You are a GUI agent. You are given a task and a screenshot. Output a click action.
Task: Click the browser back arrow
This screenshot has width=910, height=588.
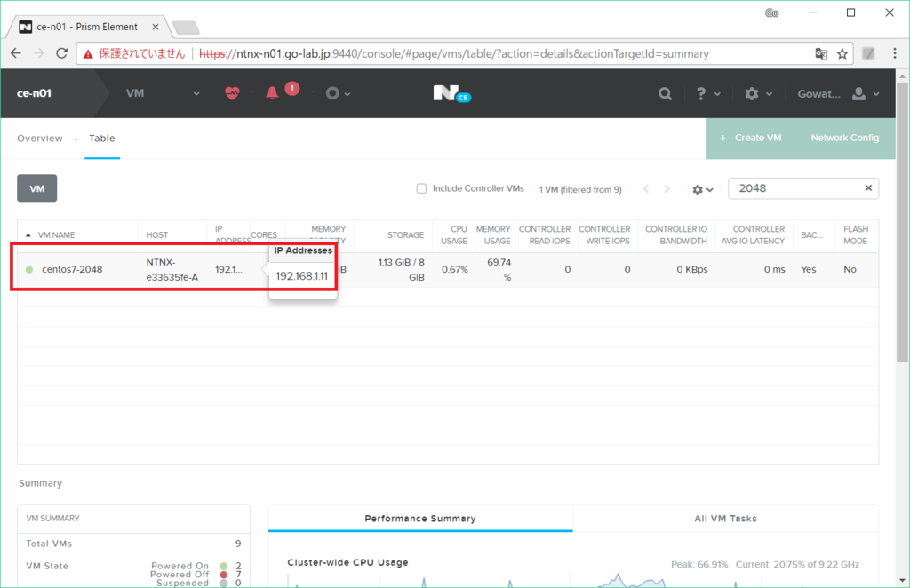coord(16,53)
